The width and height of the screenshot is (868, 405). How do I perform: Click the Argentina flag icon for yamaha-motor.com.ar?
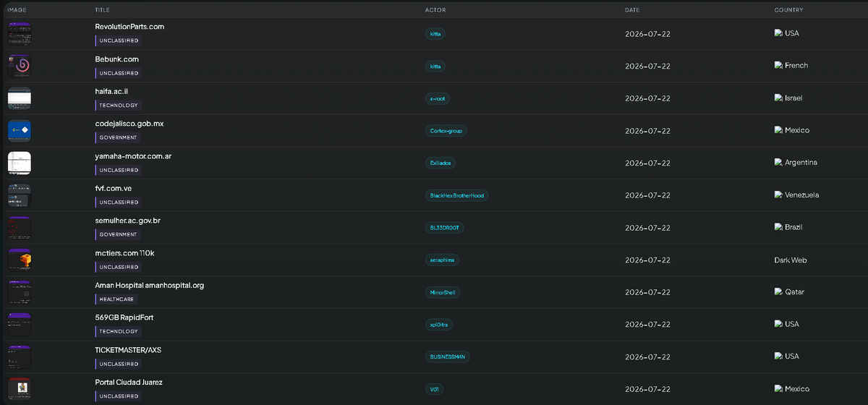(x=778, y=162)
